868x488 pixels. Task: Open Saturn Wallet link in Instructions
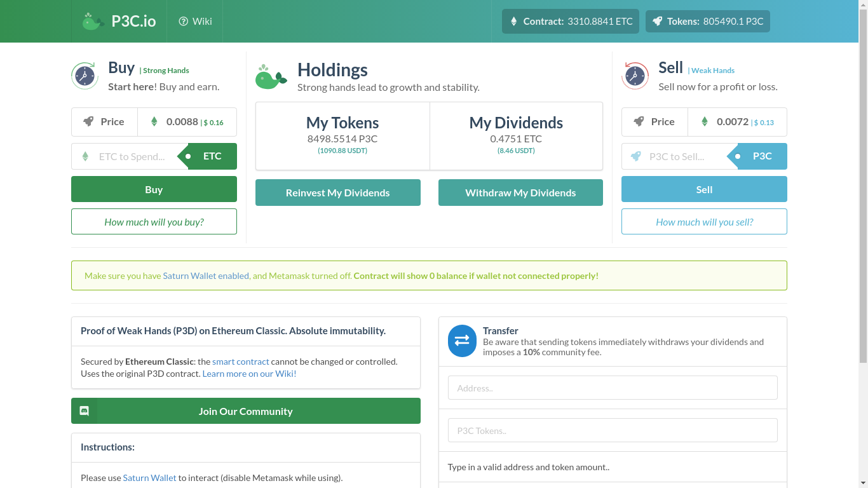[149, 478]
